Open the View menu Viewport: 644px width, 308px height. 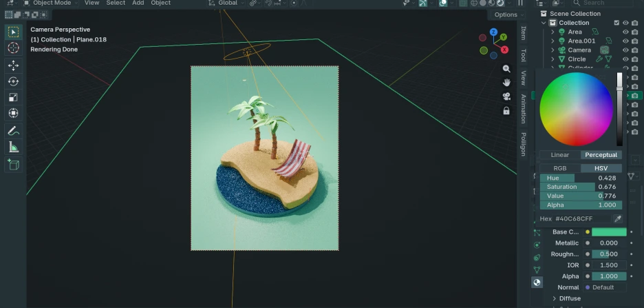coord(92,3)
